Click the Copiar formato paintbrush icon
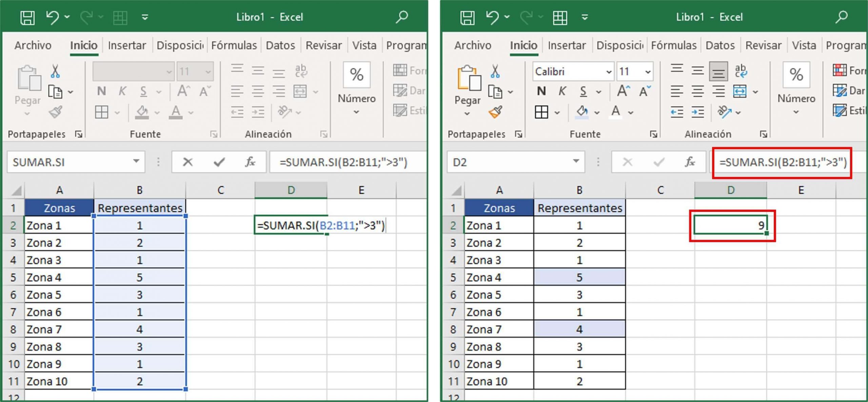The height and width of the screenshot is (402, 868). coord(494,113)
